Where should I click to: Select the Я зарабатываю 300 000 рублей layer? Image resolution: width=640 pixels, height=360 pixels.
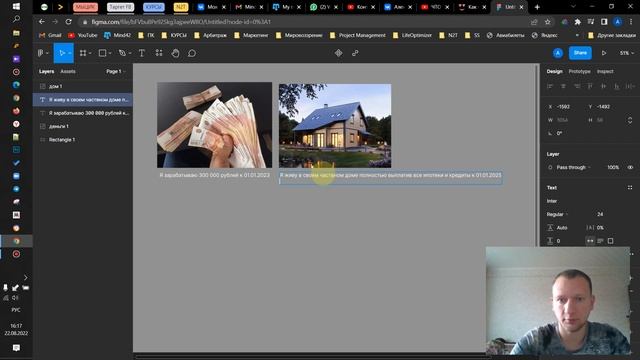click(83, 113)
